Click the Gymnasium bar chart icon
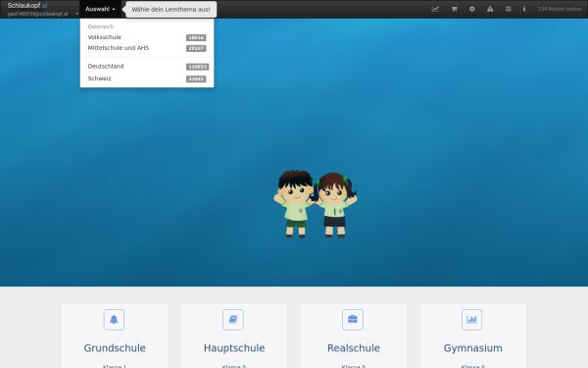The height and width of the screenshot is (368, 588). [471, 320]
